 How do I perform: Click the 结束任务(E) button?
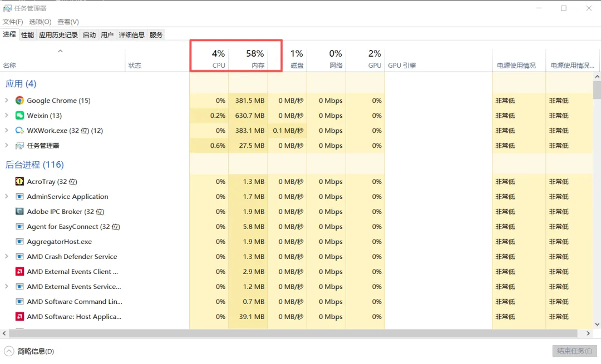click(574, 351)
